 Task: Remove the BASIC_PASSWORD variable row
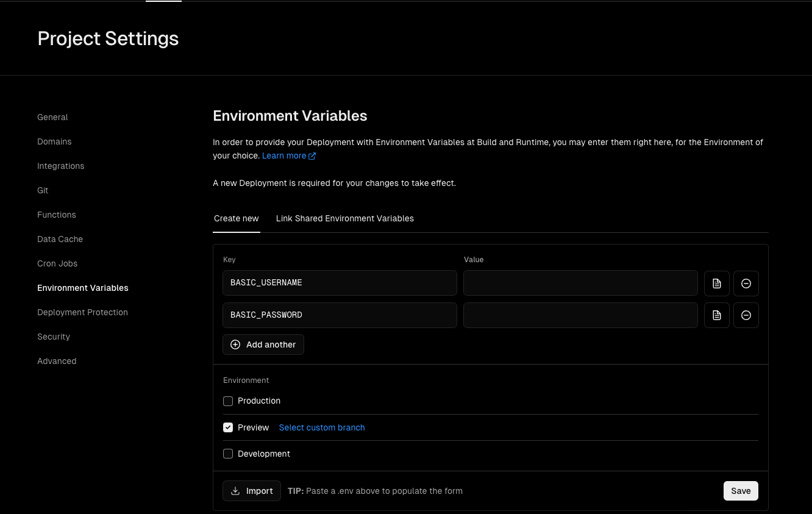pos(746,315)
